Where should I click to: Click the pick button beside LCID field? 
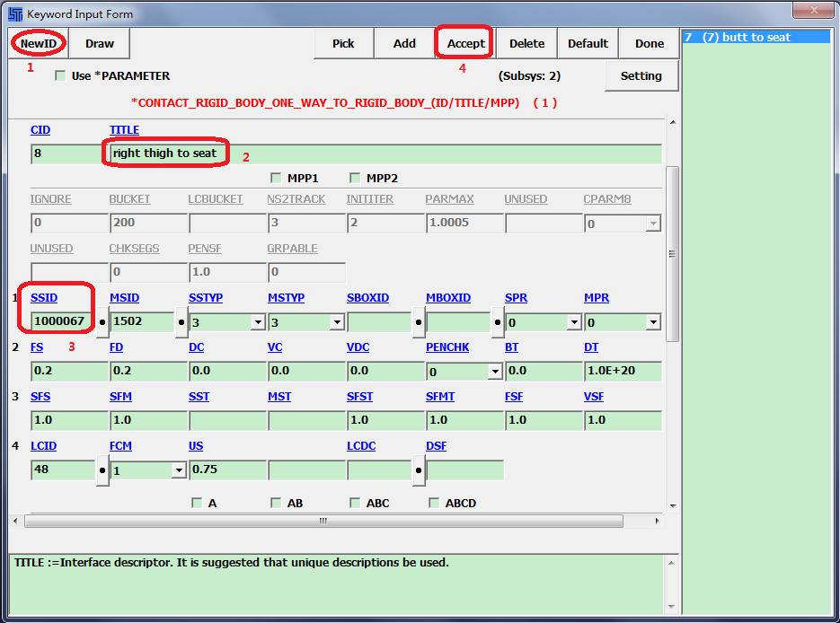tap(102, 469)
